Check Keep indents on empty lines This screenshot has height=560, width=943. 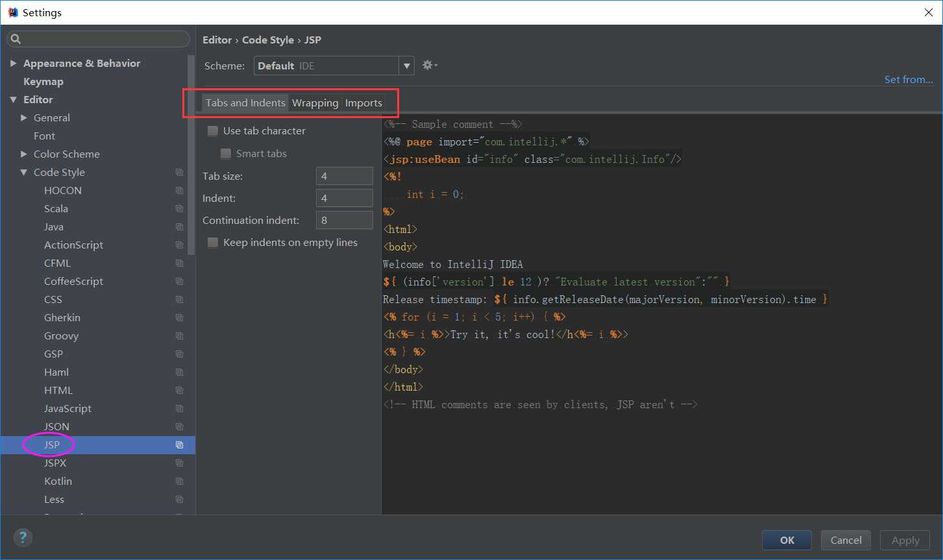[x=213, y=243]
